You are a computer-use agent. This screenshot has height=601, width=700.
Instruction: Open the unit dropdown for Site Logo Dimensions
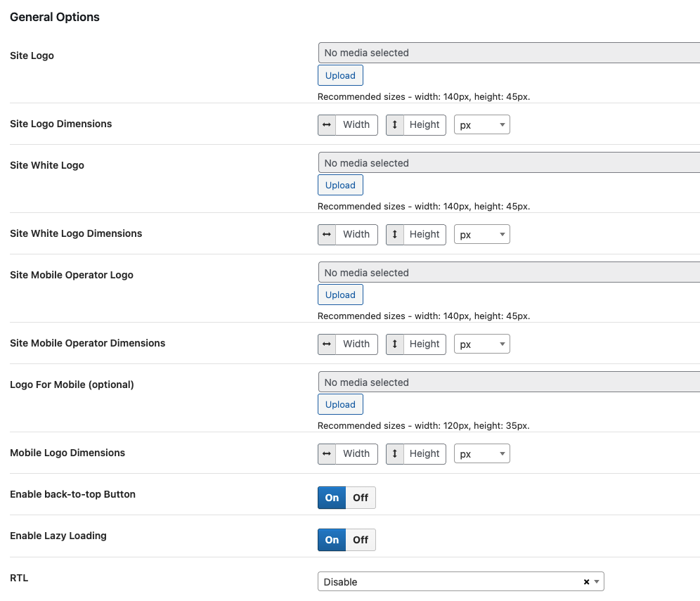481,125
